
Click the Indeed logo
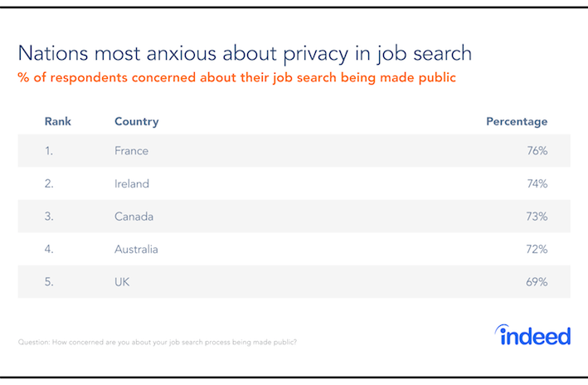tap(533, 335)
